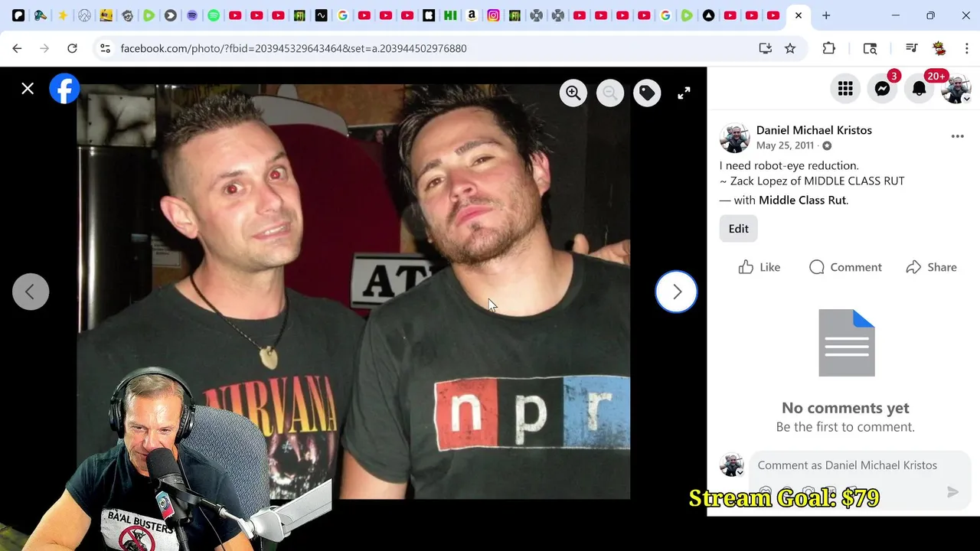The height and width of the screenshot is (551, 980).
Task: Open the May 25, 2011 post date
Action: (785, 145)
